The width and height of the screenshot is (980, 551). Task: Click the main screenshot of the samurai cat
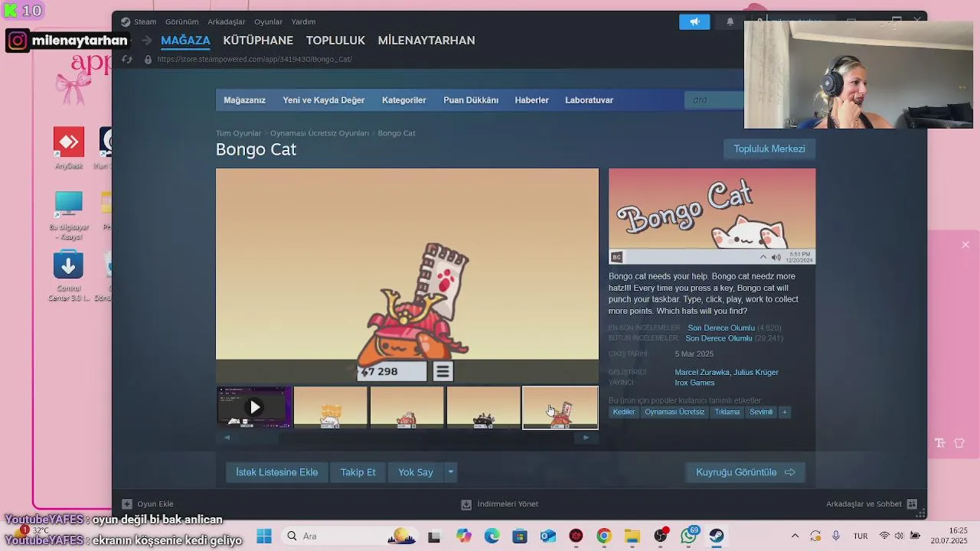pos(407,275)
